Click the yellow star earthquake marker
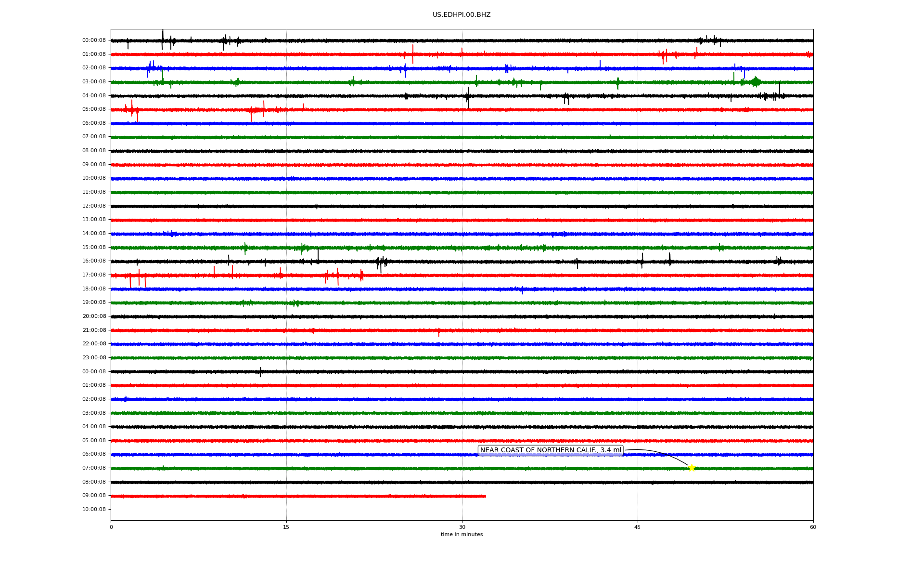The height and width of the screenshot is (578, 924). click(x=691, y=468)
